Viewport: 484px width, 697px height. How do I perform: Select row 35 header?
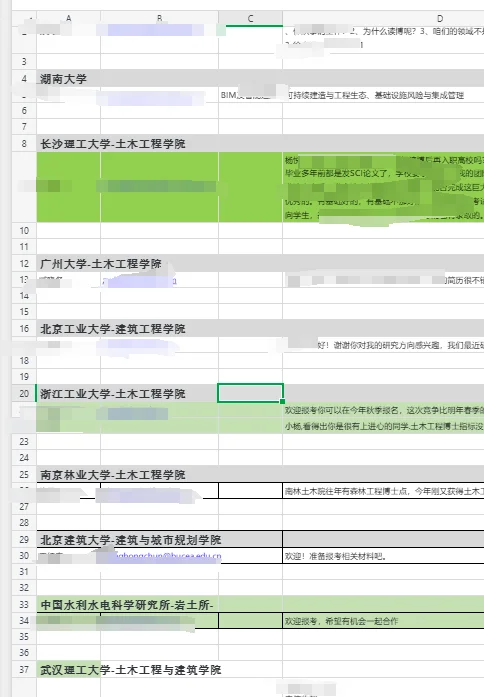[x=24, y=637]
